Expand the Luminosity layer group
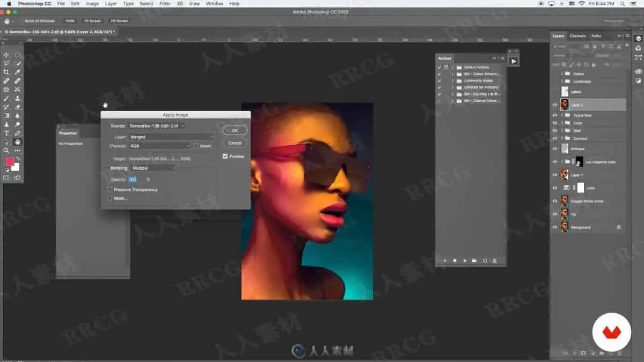Screen dimensions: 644x362 click(x=562, y=82)
